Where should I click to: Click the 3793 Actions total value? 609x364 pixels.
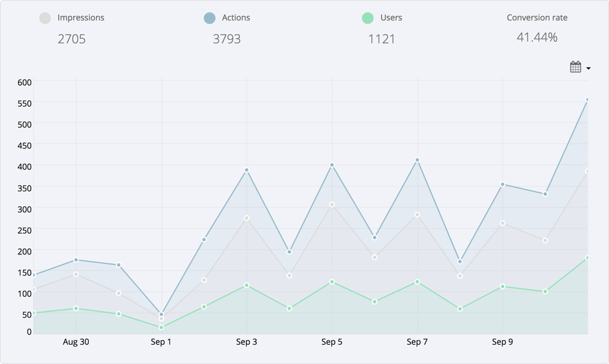tap(227, 39)
